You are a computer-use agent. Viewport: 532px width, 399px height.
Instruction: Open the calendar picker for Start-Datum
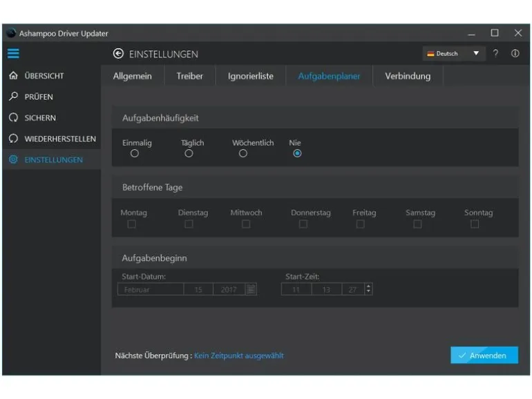click(251, 289)
